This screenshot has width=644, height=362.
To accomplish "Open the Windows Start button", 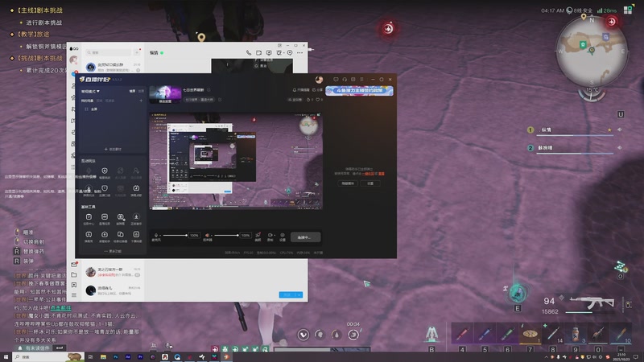I will click(x=6, y=357).
